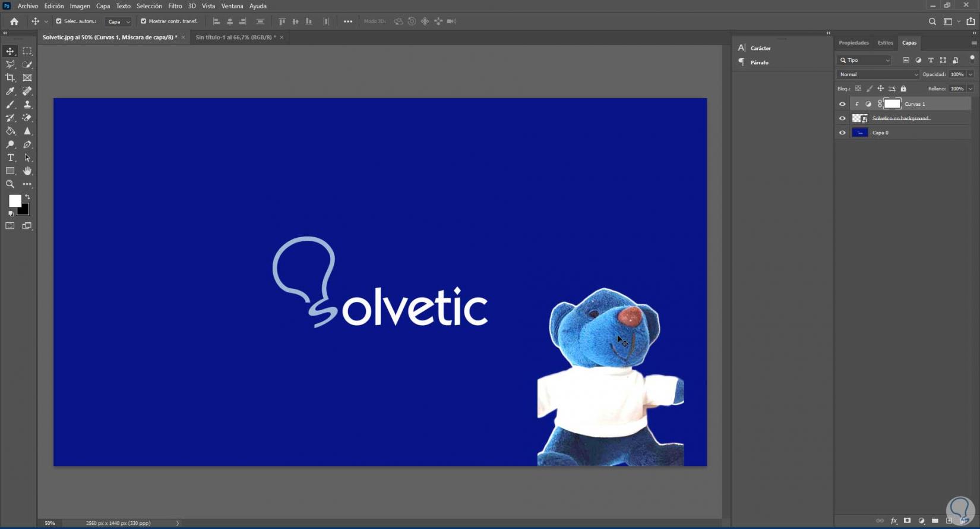Toggle lock position in Layers panel
Image resolution: width=980 pixels, height=529 pixels.
pyautogui.click(x=881, y=89)
